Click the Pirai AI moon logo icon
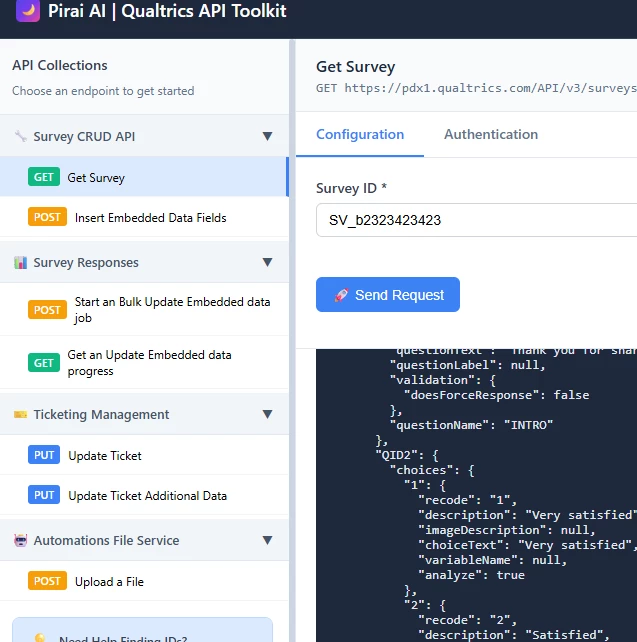The height and width of the screenshot is (642, 637). 28,10
